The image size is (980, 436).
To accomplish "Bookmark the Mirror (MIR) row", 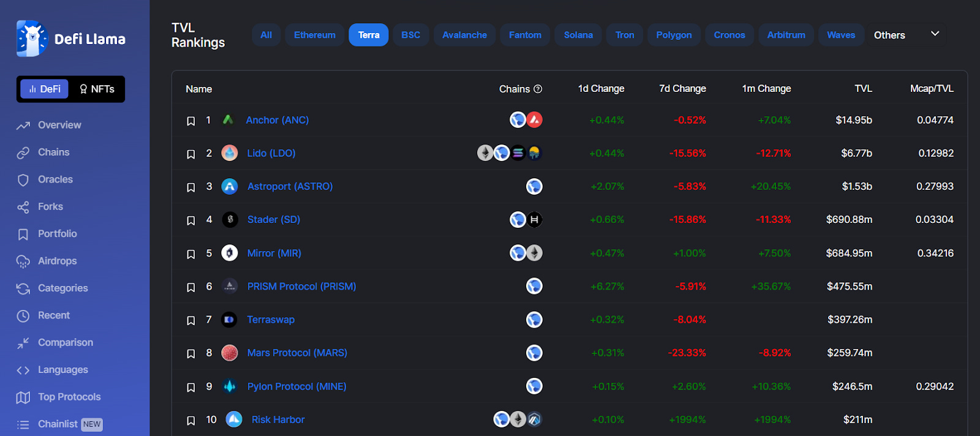I will click(191, 254).
